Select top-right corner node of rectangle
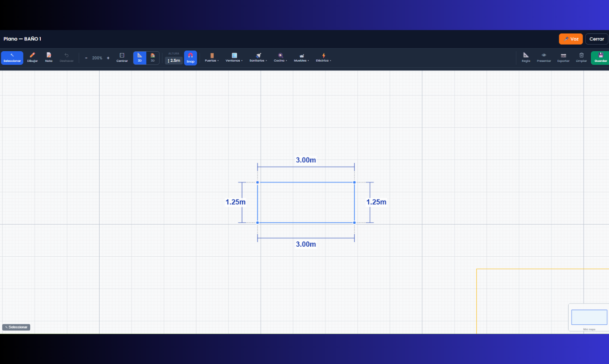 click(354, 182)
